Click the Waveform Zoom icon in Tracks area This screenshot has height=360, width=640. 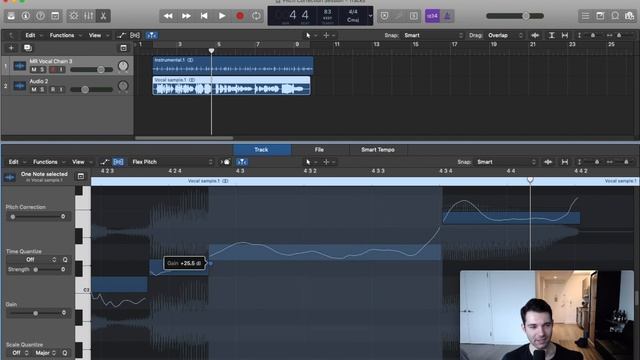[x=535, y=36]
